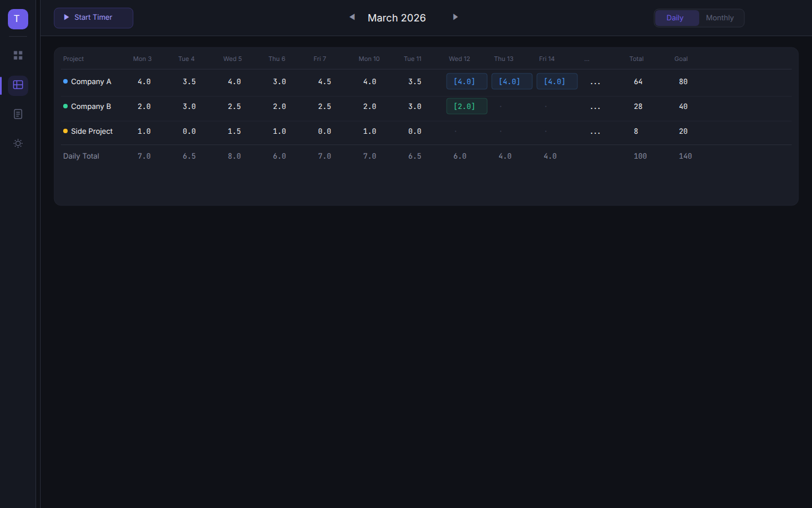Go to previous month with left arrow
This screenshot has height=508, width=812.
point(352,17)
